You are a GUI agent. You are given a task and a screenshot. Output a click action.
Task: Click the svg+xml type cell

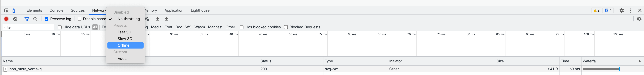click(x=355, y=69)
